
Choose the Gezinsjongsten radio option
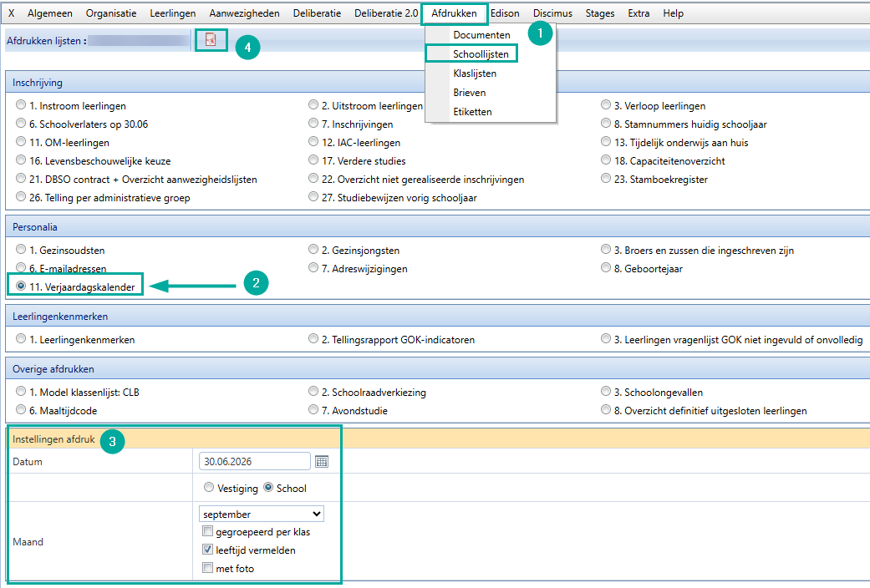(x=313, y=249)
